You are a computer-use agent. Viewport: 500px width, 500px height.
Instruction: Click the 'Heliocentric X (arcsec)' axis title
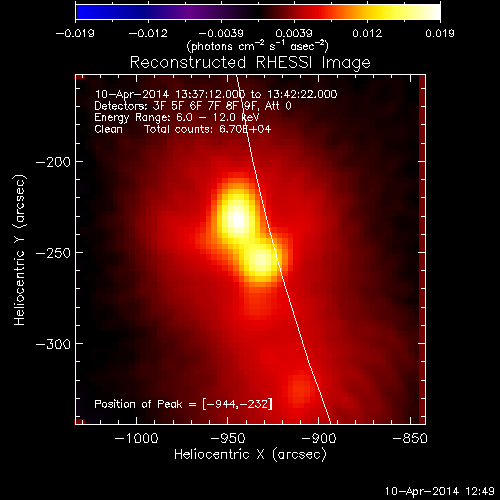click(250, 455)
